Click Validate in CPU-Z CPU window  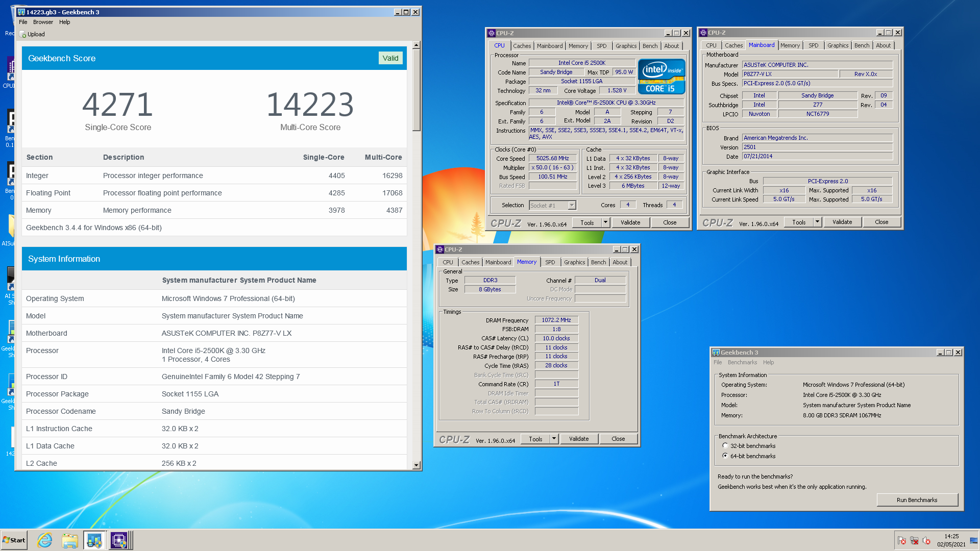click(x=630, y=222)
